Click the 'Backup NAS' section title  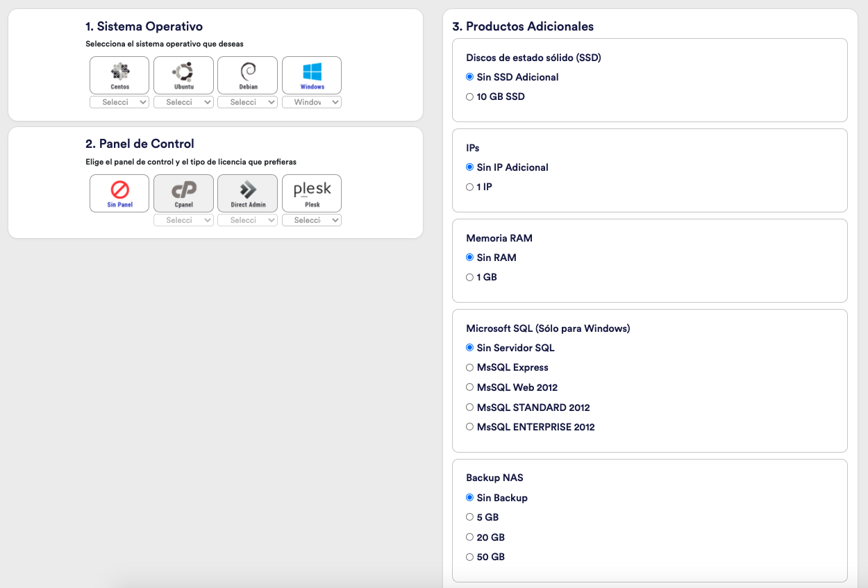[x=494, y=478]
